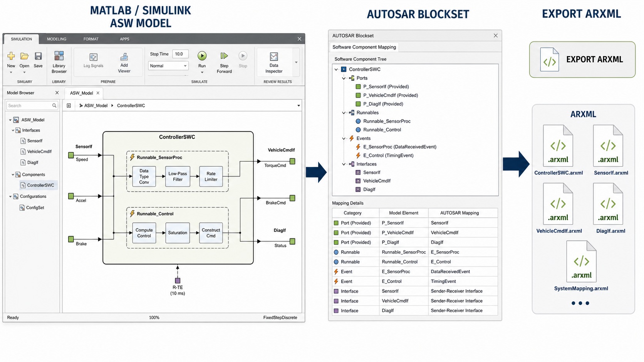Screen dimensions: 644x362
Task: Collapse the Interfaces node in Model Browser
Action: [13, 130]
